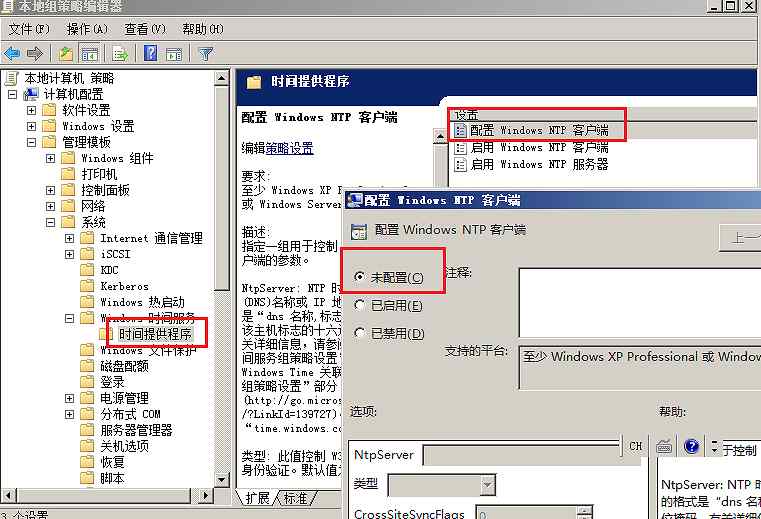Screen dimensions: 761x519
Task: Click the 计算机配置 computer icon
Action: (32, 94)
